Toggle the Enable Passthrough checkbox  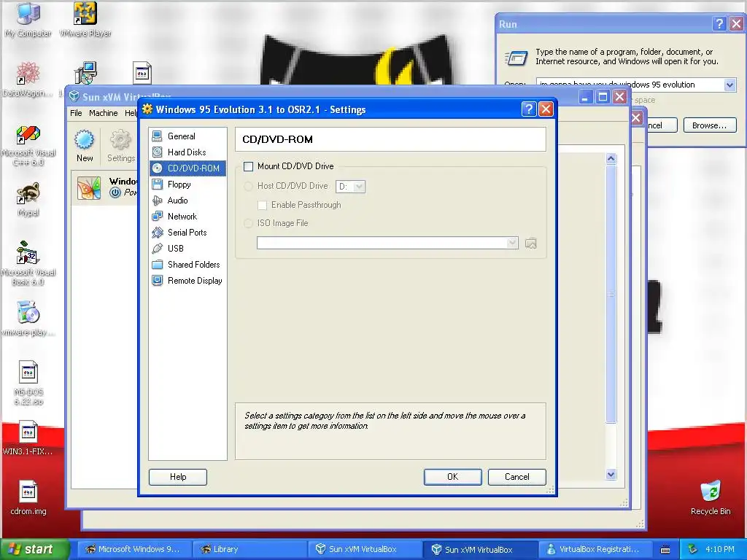click(x=262, y=205)
